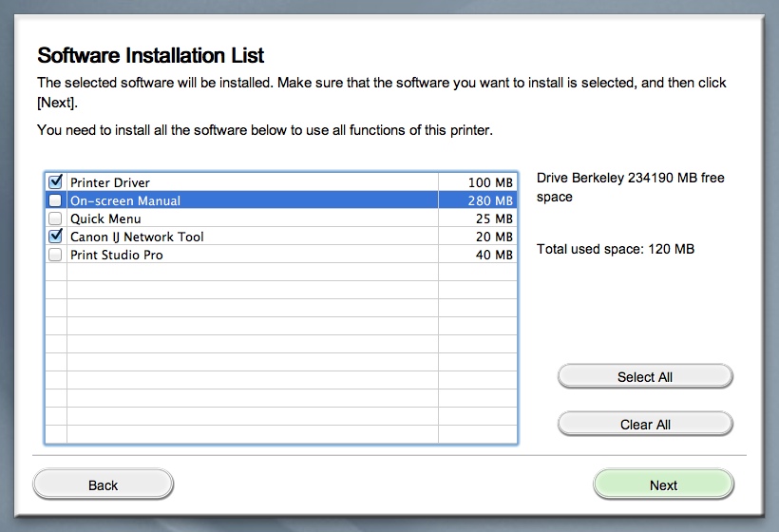Click the 20 MB size cell
Screen dimensions: 779x532
[x=494, y=237]
